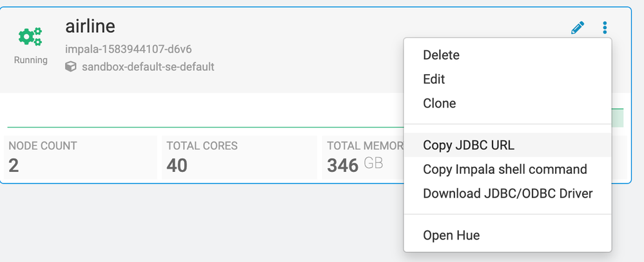
Task: Copy the JDBC URL
Action: point(460,145)
